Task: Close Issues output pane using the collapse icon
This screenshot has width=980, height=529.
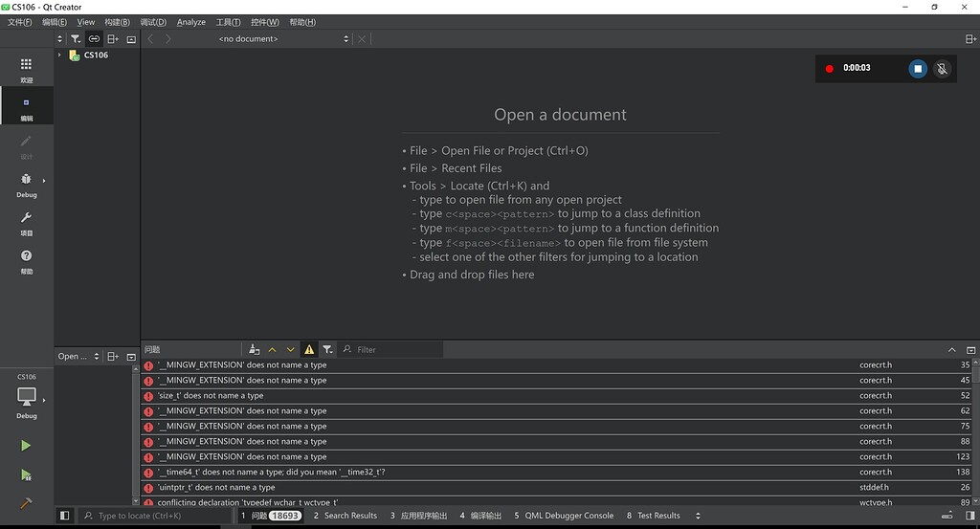Action: point(970,350)
